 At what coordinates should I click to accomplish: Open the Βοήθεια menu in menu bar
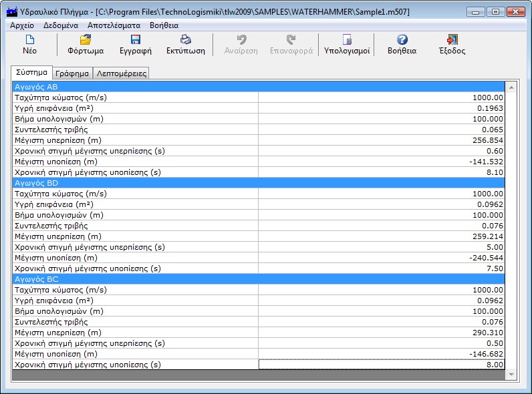coord(164,25)
